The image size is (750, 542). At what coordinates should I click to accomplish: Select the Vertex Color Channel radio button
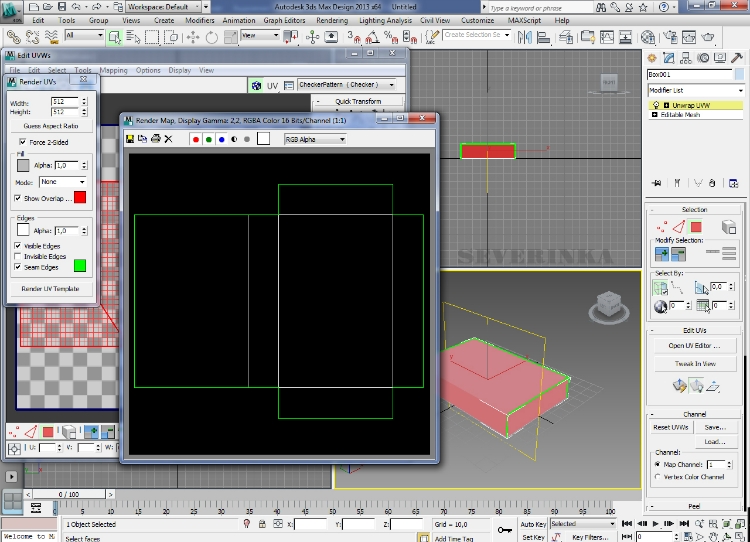tap(658, 476)
